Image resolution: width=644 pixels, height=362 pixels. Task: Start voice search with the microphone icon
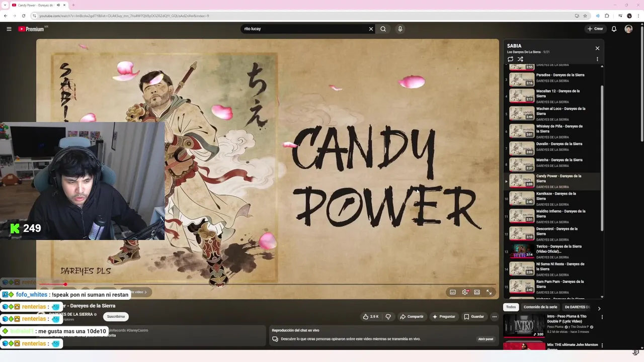tap(400, 29)
